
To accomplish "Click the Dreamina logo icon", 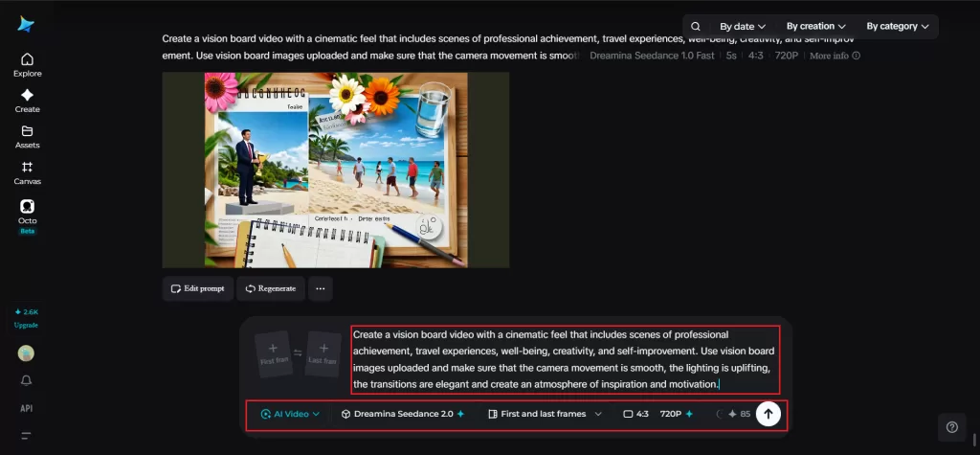I will (x=26, y=24).
